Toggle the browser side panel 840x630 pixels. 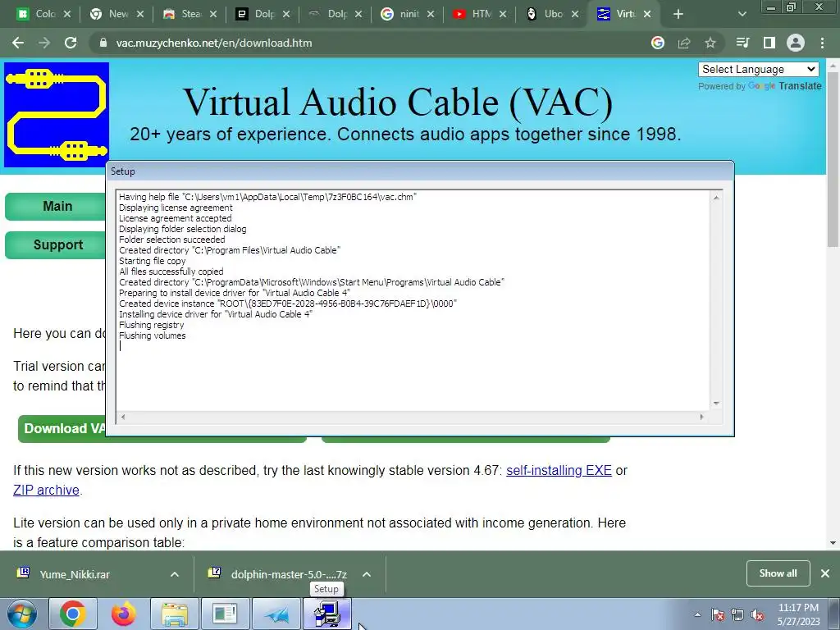[769, 43]
